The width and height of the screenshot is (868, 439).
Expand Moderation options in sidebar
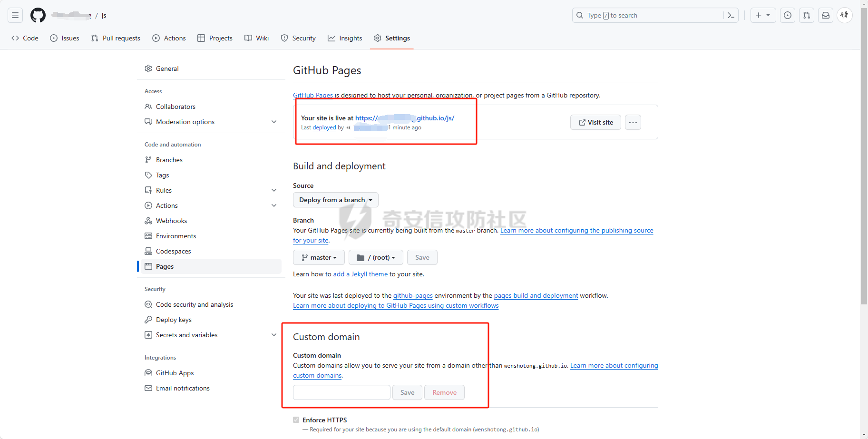(274, 122)
